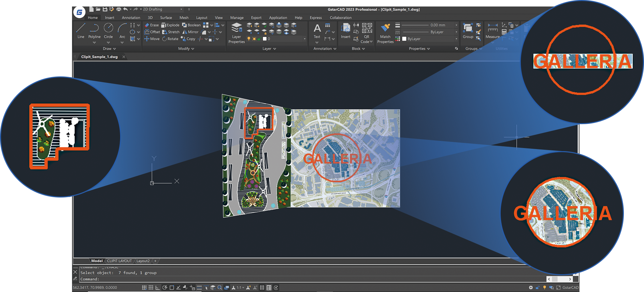Expand the Modify panel
This screenshot has height=292, width=644.
[186, 49]
